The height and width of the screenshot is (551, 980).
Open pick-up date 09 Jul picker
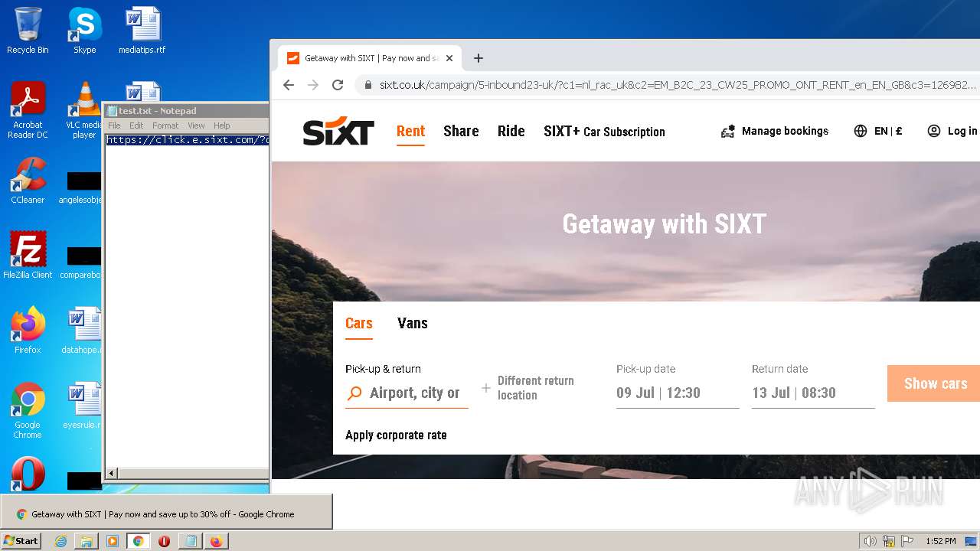678,393
